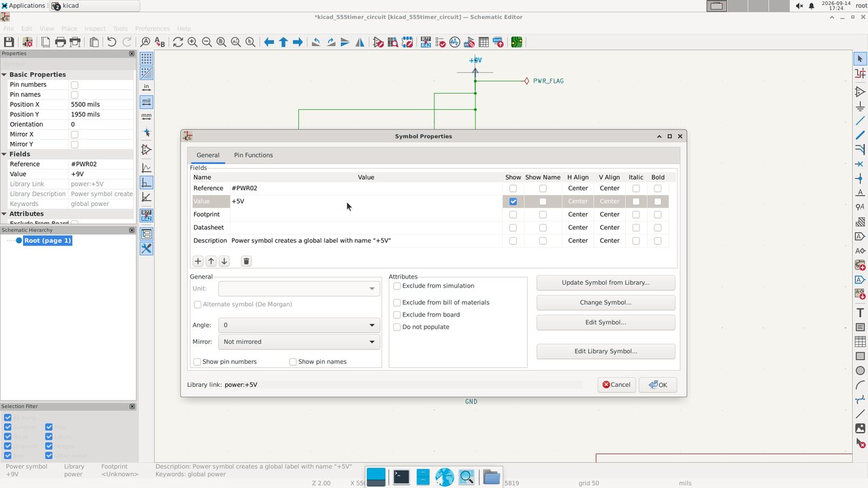Image resolution: width=868 pixels, height=488 pixels.
Task: Enable Show pin numbers checkbox in dialog
Action: [x=197, y=362]
